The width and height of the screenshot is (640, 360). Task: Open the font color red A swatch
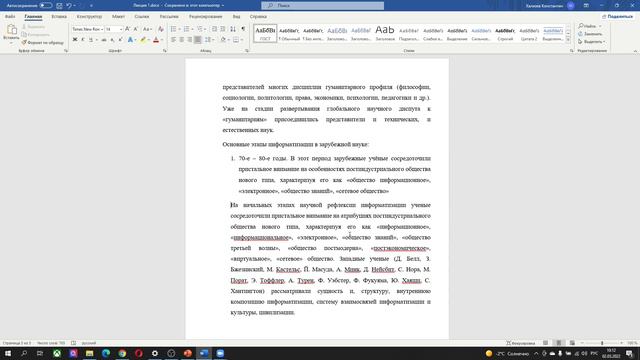[x=156, y=40]
